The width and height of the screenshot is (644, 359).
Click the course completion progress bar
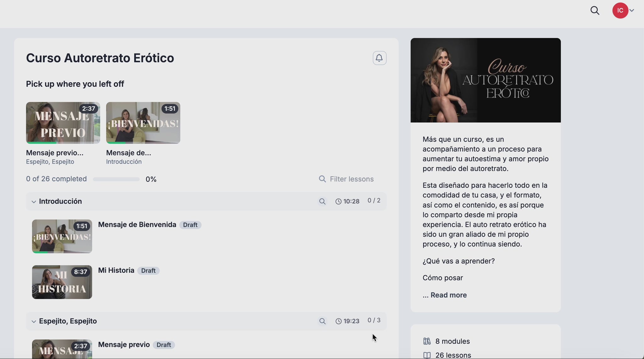click(116, 179)
